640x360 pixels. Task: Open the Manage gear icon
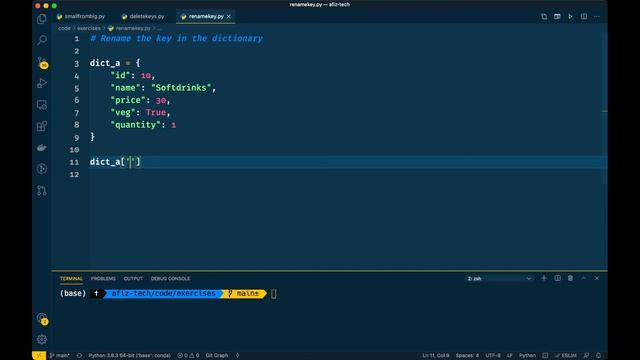[42, 339]
